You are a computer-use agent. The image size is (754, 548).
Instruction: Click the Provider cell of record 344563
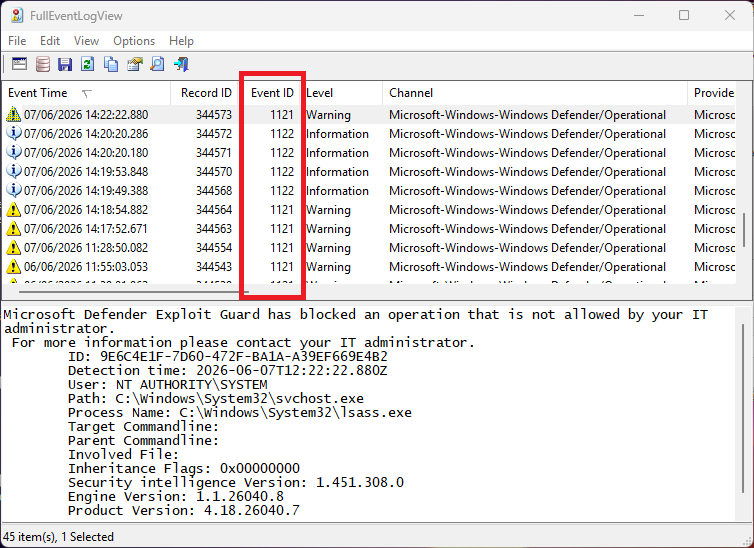[x=714, y=228]
